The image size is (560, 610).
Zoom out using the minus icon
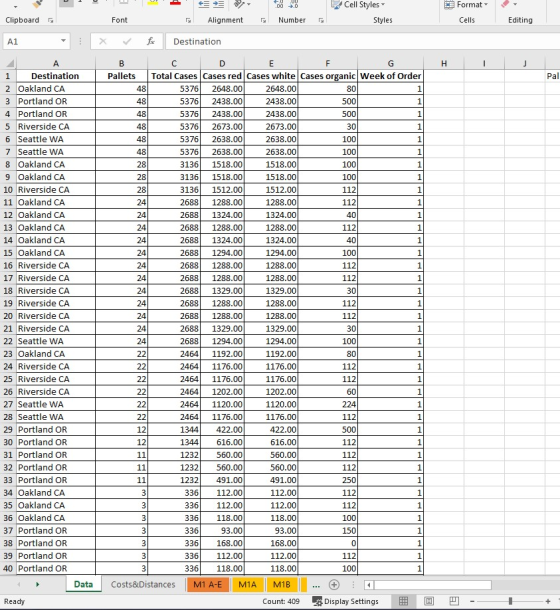pos(472,601)
